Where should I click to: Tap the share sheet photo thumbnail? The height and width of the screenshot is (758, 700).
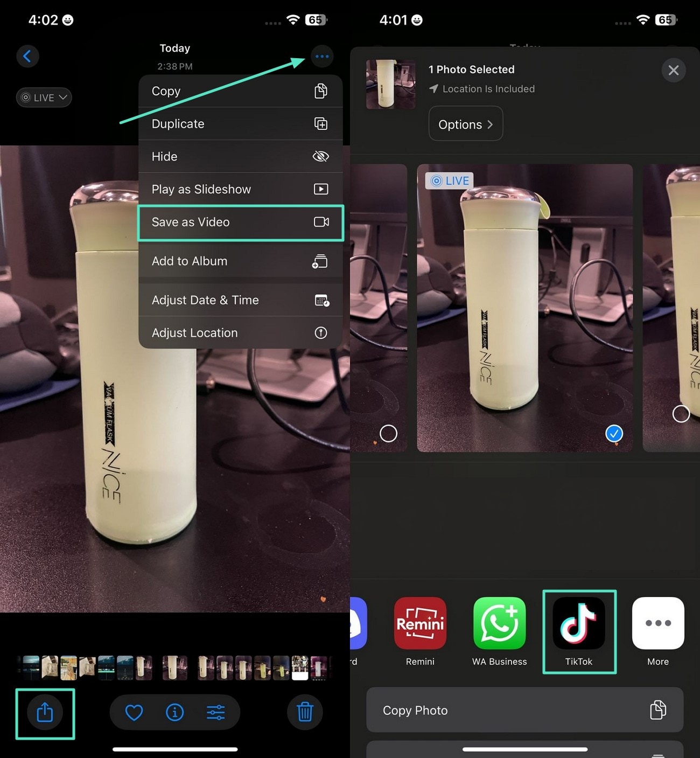tap(391, 84)
